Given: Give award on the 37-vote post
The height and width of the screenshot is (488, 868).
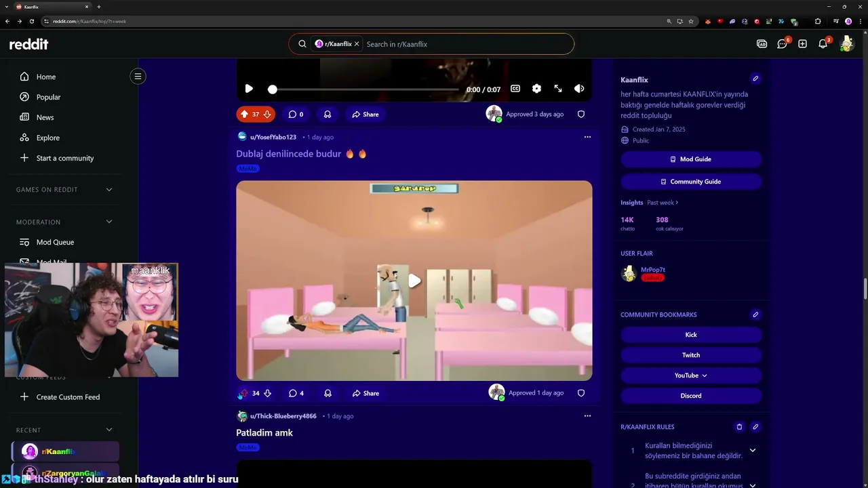Looking at the screenshot, I should tap(328, 115).
